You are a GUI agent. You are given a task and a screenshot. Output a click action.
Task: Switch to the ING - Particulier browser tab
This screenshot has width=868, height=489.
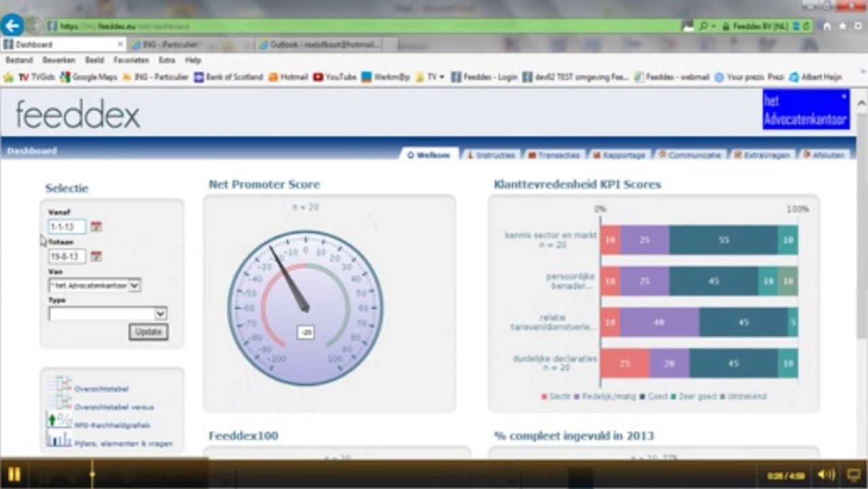point(191,45)
